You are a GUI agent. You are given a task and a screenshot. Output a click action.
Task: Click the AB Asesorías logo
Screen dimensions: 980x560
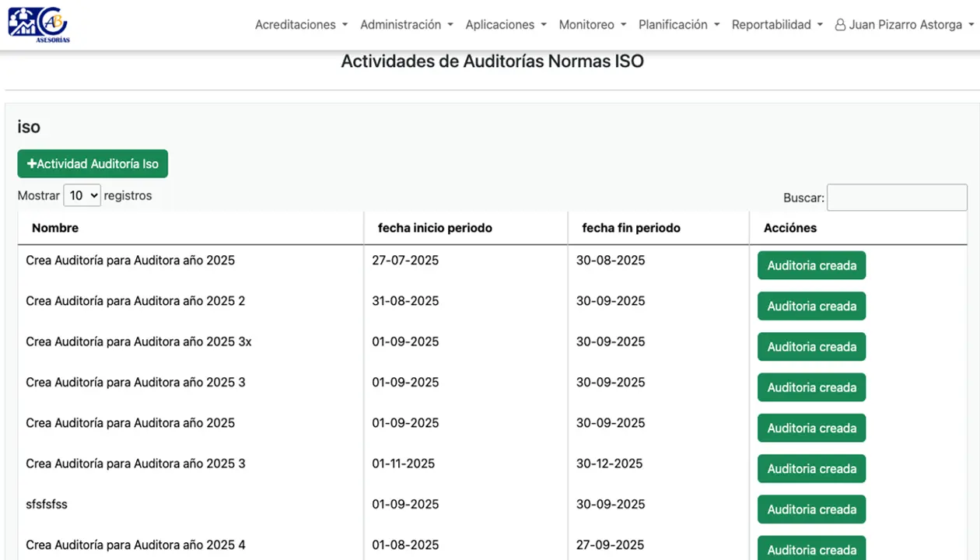pos(39,24)
